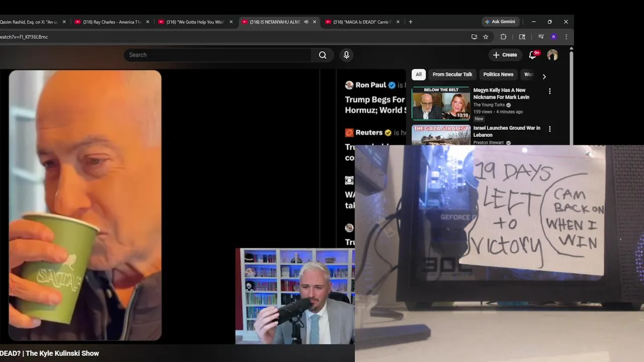Open Chrome three-dot menu
The image size is (644, 362).
point(566,37)
